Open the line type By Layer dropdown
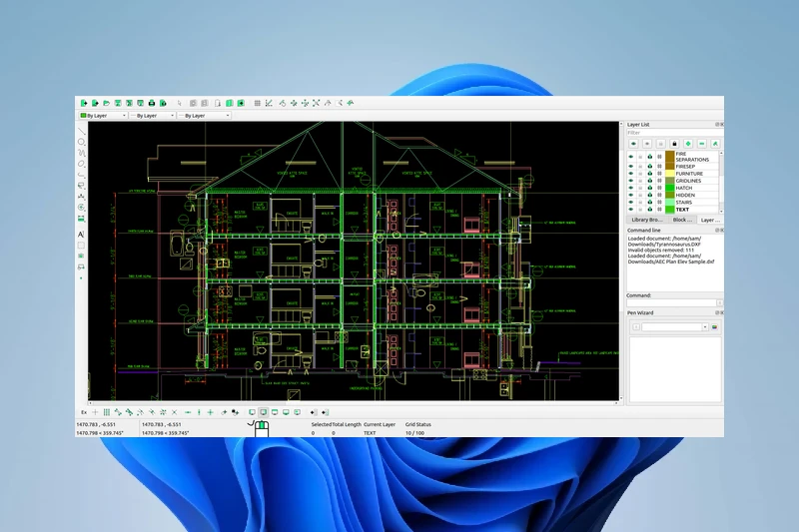Screen dimensions: 799x532 (x=205, y=116)
